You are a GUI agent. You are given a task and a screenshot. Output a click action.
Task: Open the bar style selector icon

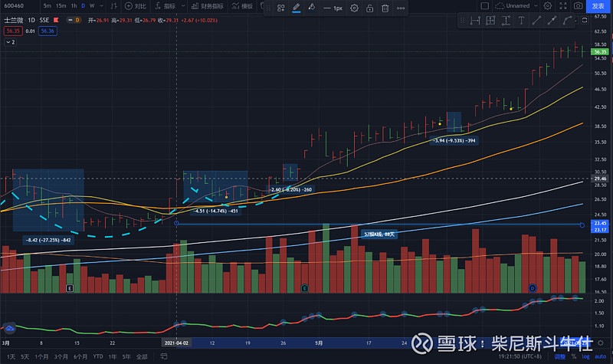pyautogui.click(x=113, y=6)
